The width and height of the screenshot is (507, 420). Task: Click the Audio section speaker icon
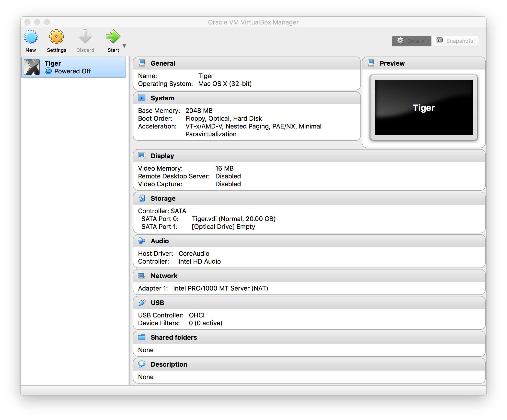click(142, 241)
